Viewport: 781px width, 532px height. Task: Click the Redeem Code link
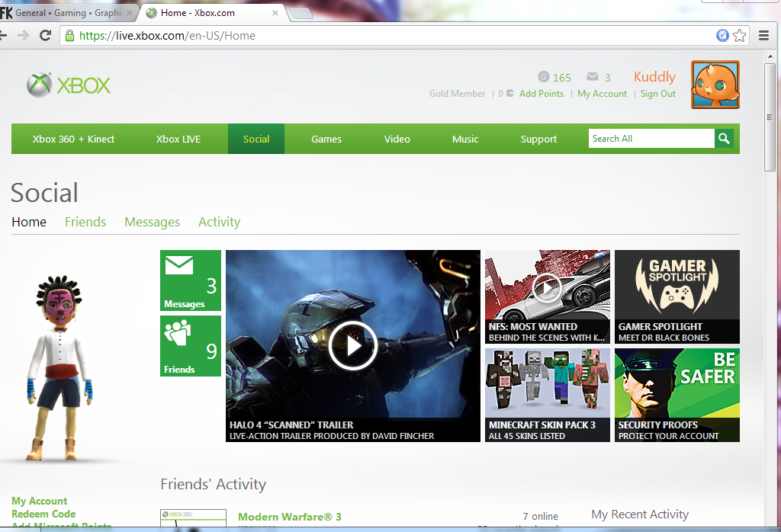tap(43, 514)
